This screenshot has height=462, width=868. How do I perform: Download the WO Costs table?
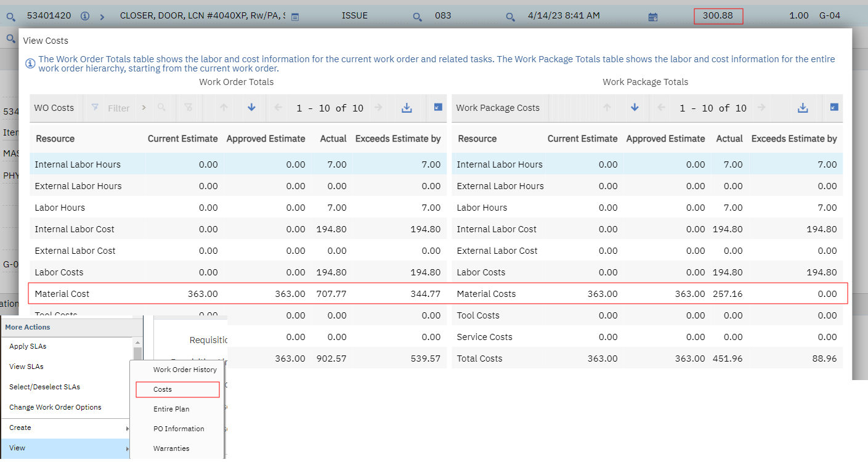(x=407, y=108)
